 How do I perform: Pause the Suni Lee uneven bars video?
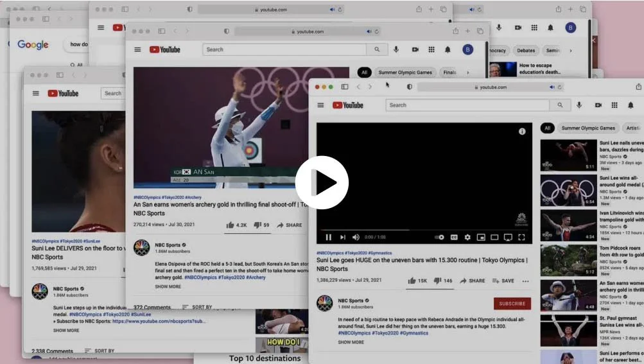pos(329,237)
